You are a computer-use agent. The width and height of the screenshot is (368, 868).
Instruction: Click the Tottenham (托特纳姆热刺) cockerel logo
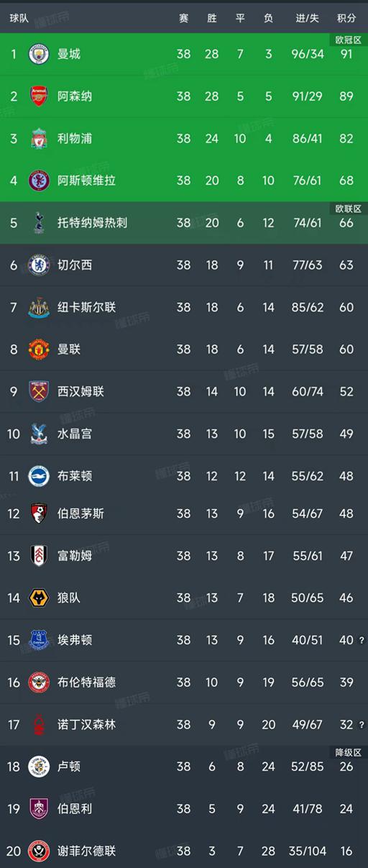39,223
